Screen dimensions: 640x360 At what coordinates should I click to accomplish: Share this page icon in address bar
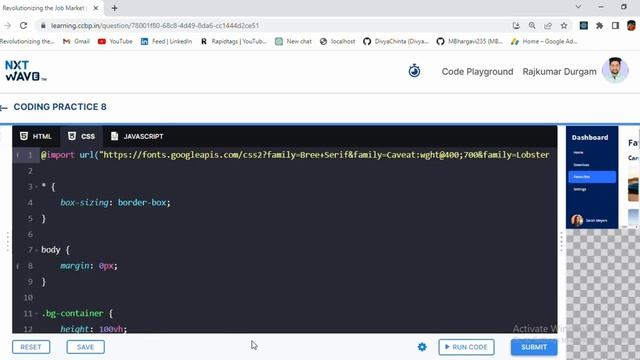[x=548, y=26]
